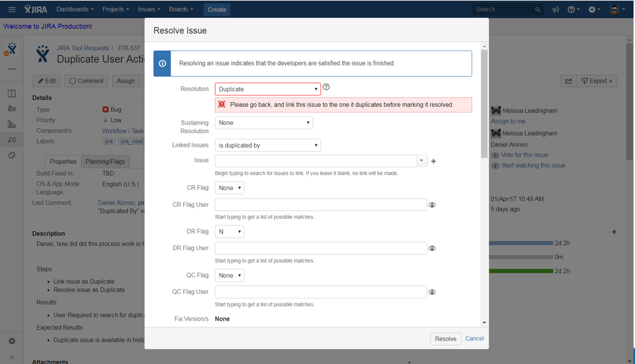Image resolution: width=635 pixels, height=364 pixels.
Task: Open the Projects menu
Action: tap(116, 10)
